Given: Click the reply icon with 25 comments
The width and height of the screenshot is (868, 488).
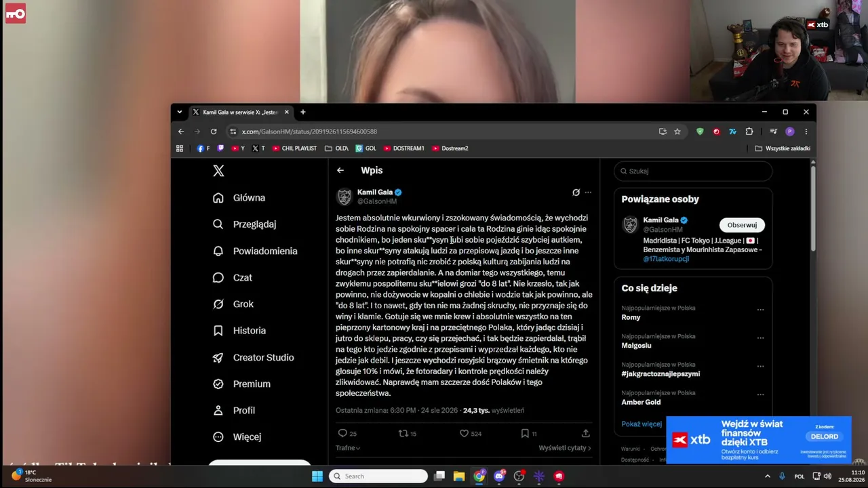Looking at the screenshot, I should (x=342, y=433).
